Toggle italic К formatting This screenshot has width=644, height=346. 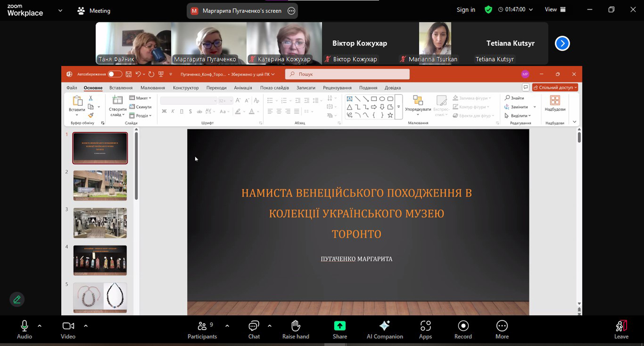(x=173, y=111)
